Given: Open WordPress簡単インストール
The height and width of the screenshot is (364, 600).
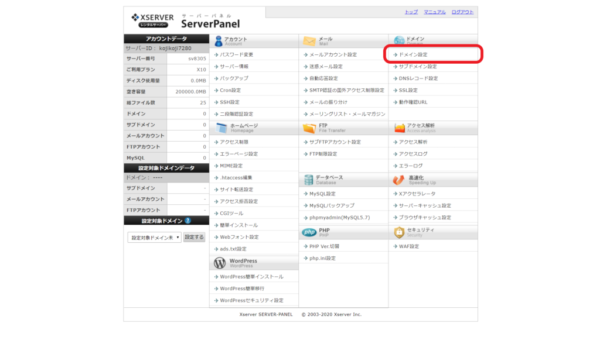Looking at the screenshot, I should pos(252,277).
